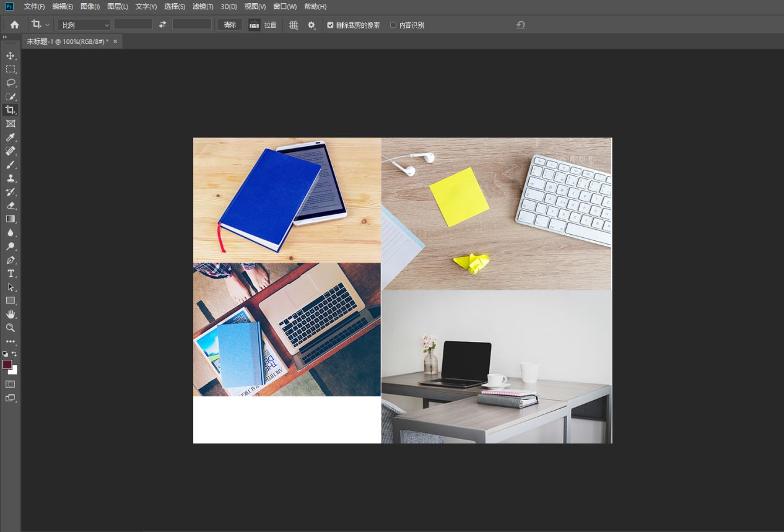Toggle Quick Mask mode
Screen dimensions: 784x532
pyautogui.click(x=11, y=384)
